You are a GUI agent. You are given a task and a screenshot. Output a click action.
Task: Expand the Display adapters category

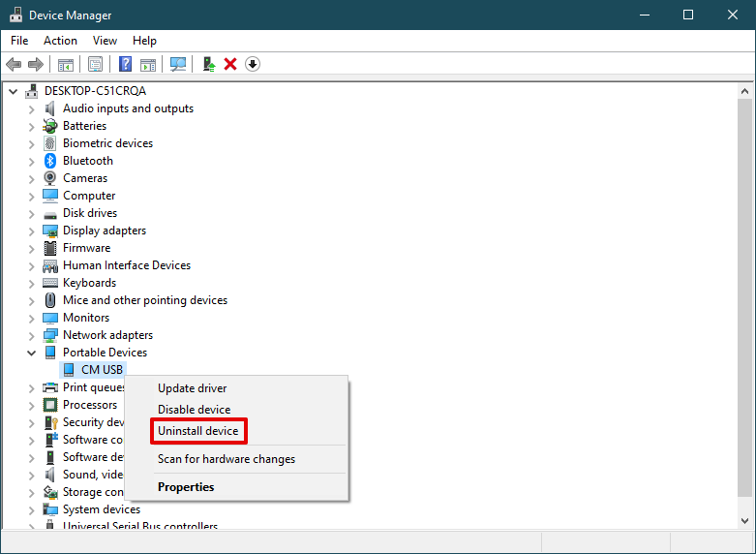click(31, 231)
